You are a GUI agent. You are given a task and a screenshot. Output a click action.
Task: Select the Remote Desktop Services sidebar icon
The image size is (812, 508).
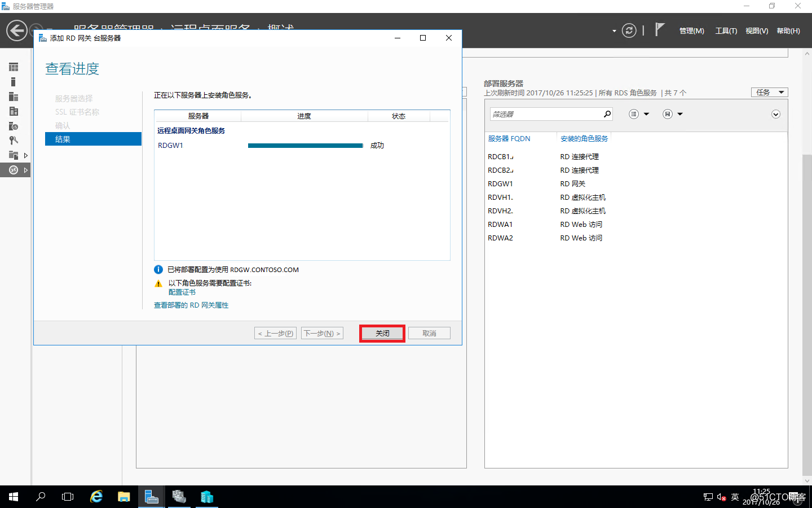(14, 170)
